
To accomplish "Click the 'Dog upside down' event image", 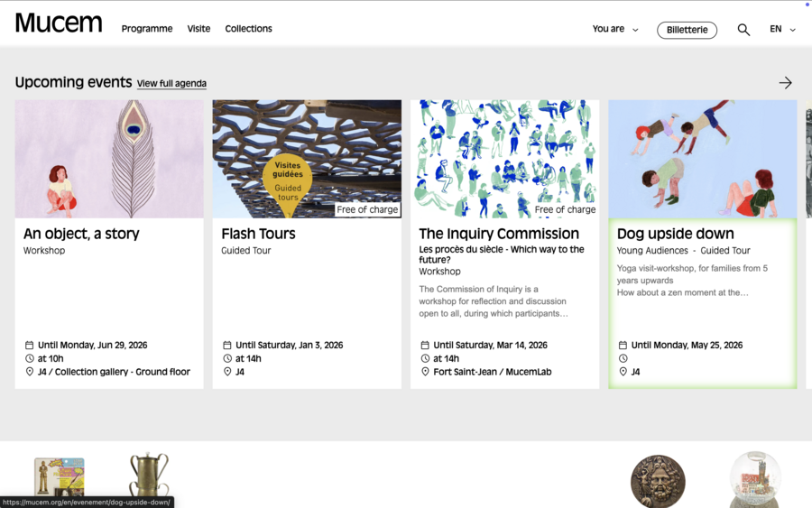I will tap(702, 159).
